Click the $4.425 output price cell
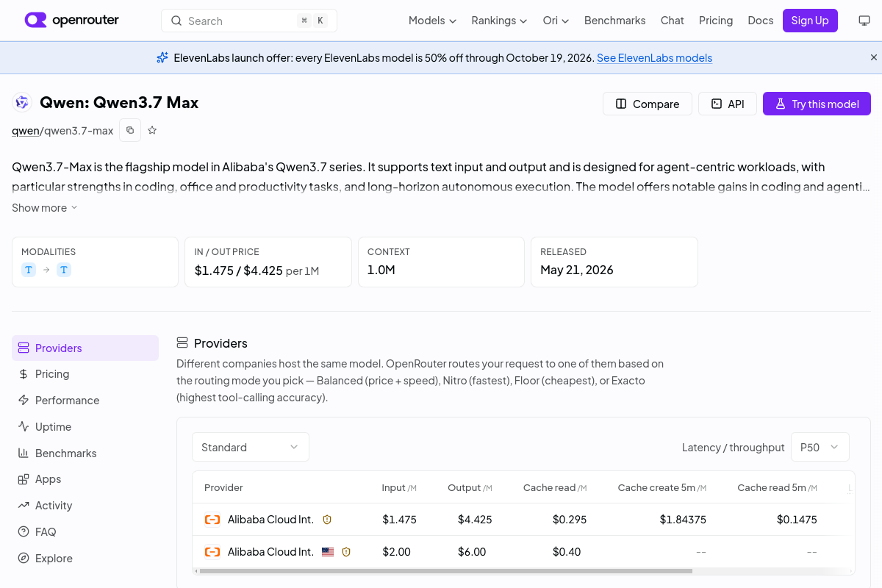The width and height of the screenshot is (882, 588). coord(475,520)
